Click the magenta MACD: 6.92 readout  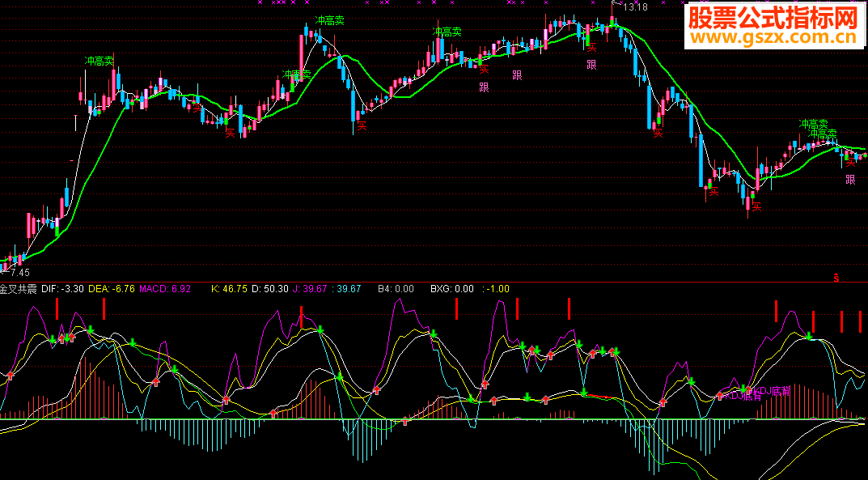point(165,288)
